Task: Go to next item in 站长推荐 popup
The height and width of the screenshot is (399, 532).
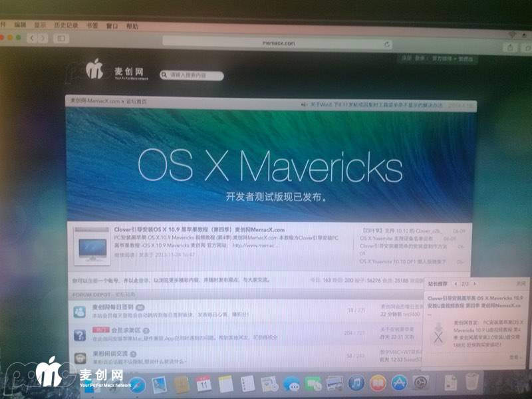Action: [475, 283]
